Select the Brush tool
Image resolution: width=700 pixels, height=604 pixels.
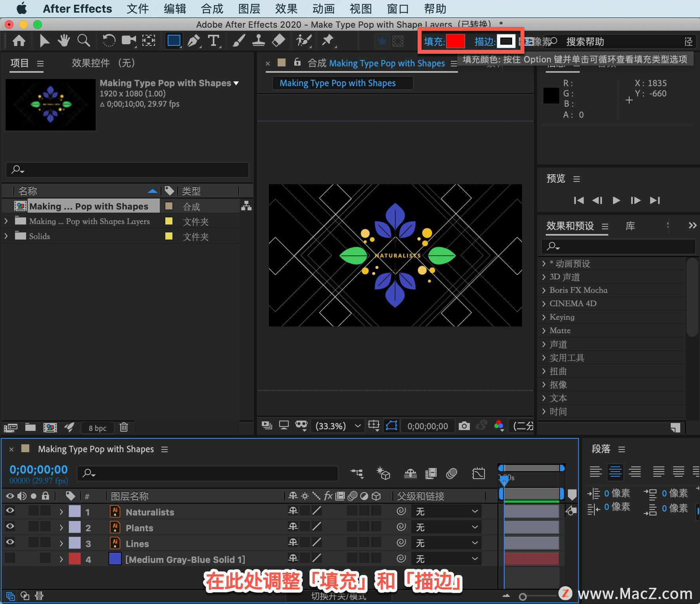[x=238, y=41]
